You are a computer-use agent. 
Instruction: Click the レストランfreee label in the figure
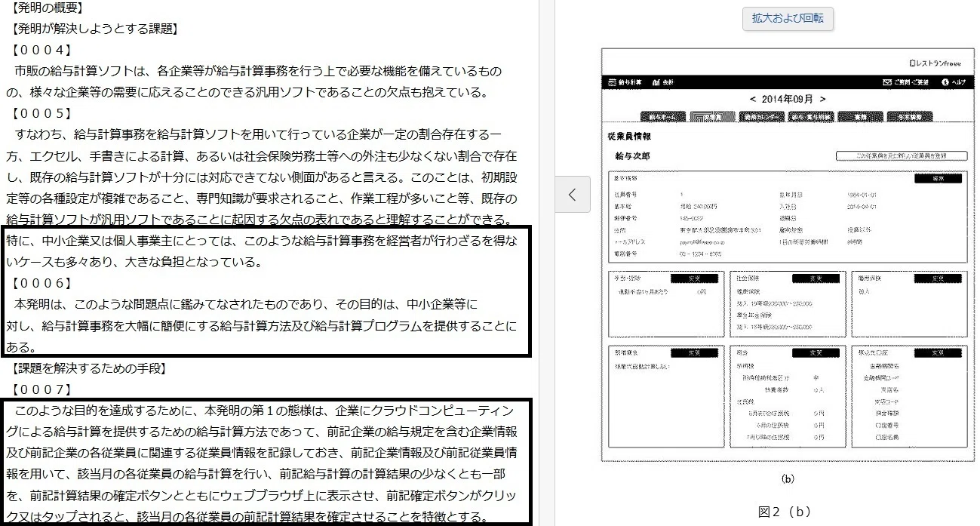[x=937, y=63]
